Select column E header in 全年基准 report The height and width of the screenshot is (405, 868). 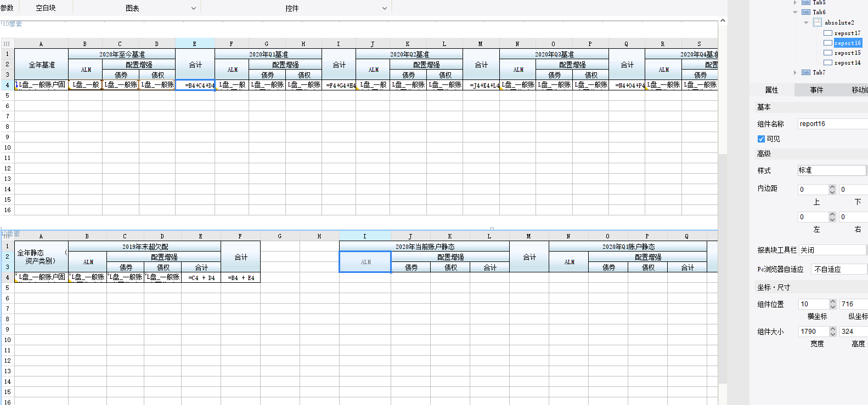click(x=195, y=44)
